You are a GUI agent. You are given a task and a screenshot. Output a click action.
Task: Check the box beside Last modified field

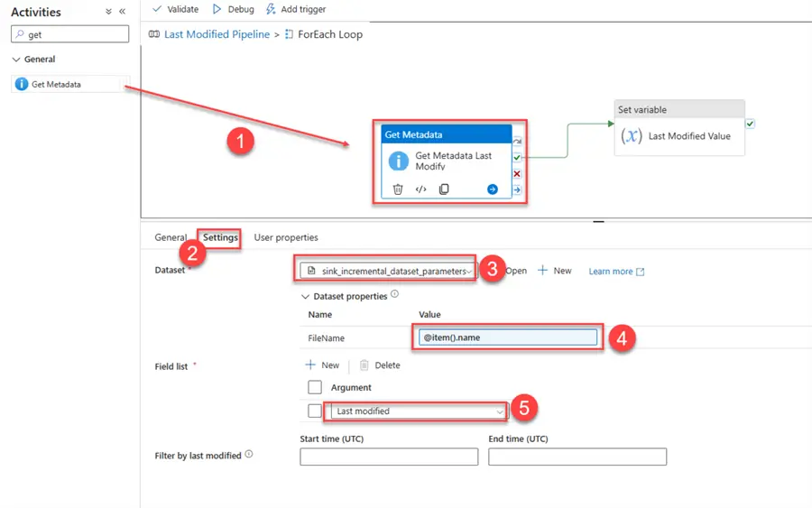(x=314, y=411)
